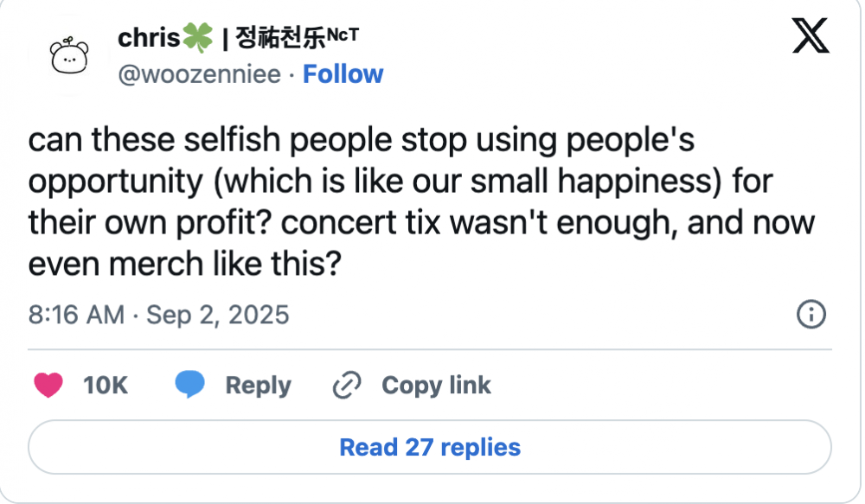865x504 pixels.
Task: Open the chris display name profile
Action: point(149,37)
